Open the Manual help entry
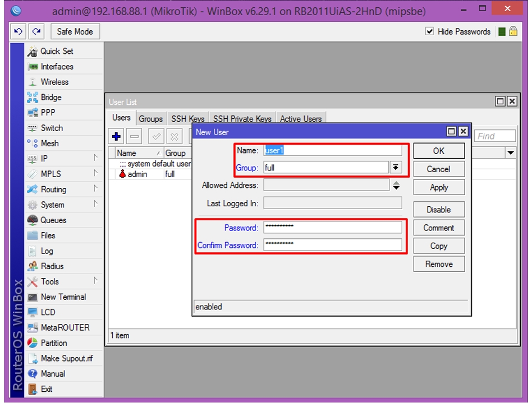Viewport: 532px width, 407px height. click(x=64, y=374)
